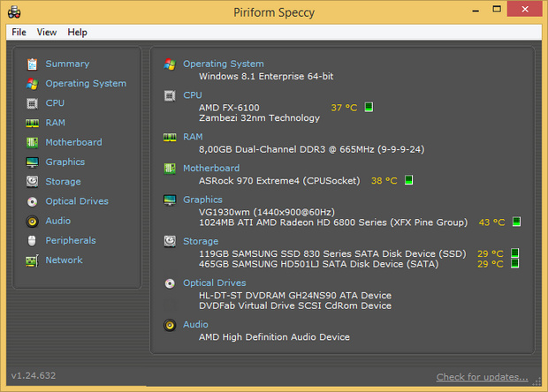
Task: Click the Storage drive icon in summary panel
Action: pyautogui.click(x=170, y=241)
